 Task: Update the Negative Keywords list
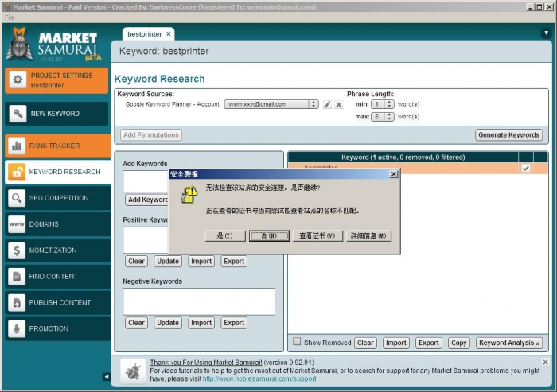pos(168,323)
